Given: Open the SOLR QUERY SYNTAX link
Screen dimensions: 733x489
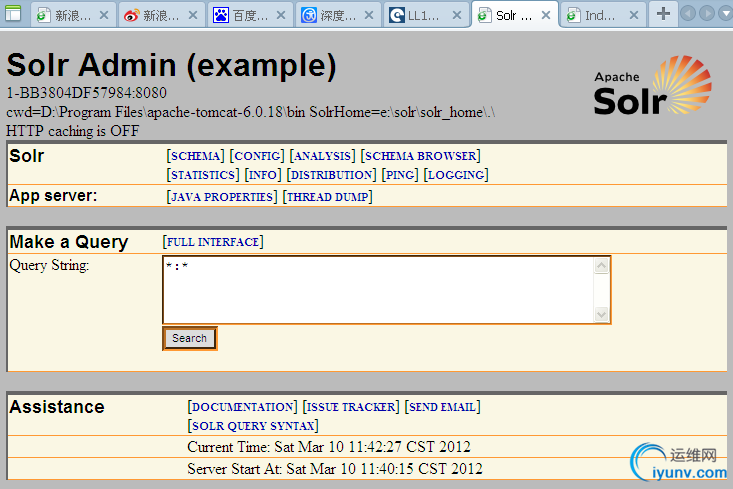Looking at the screenshot, I should (253, 426).
